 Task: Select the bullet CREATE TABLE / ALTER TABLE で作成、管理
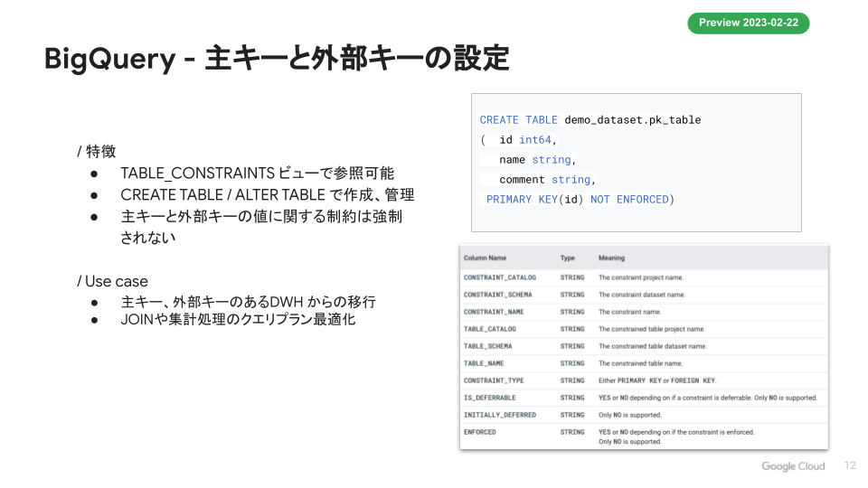pos(267,195)
